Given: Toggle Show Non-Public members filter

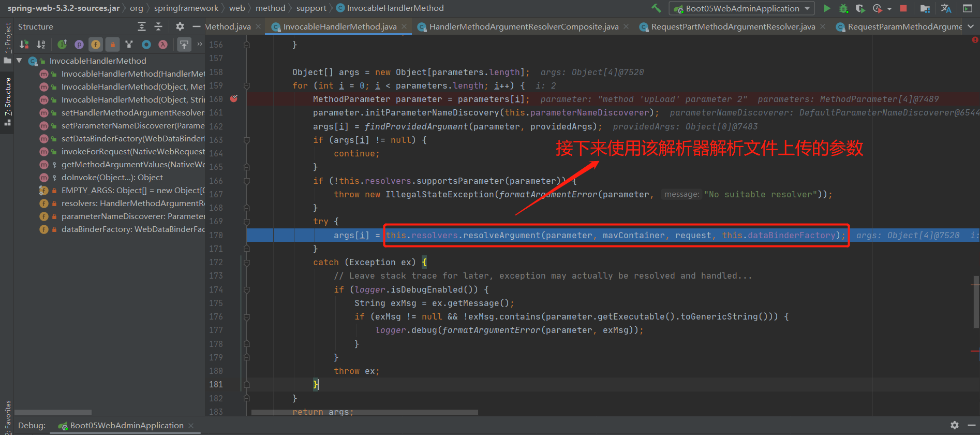Looking at the screenshot, I should click(x=112, y=45).
